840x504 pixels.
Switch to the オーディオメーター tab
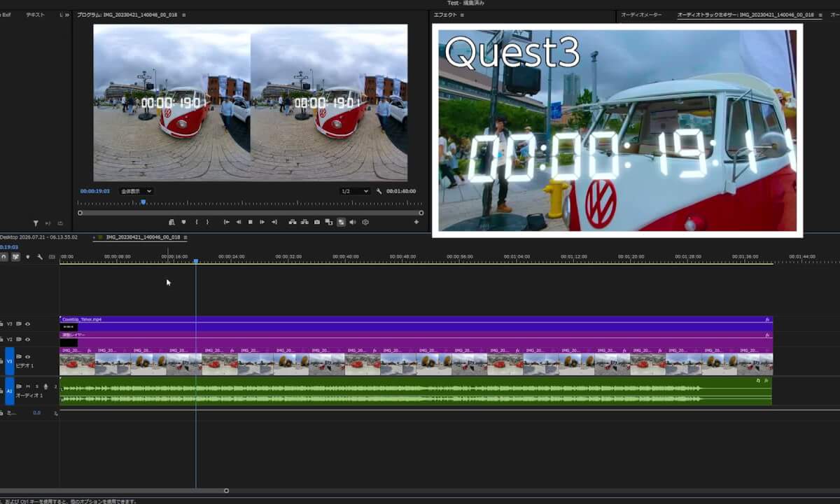(x=641, y=15)
